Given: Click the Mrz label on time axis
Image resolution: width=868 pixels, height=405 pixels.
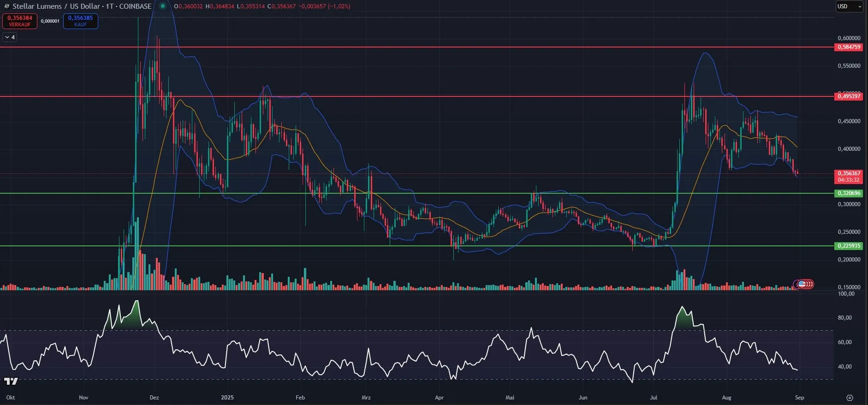Looking at the screenshot, I should point(366,398).
